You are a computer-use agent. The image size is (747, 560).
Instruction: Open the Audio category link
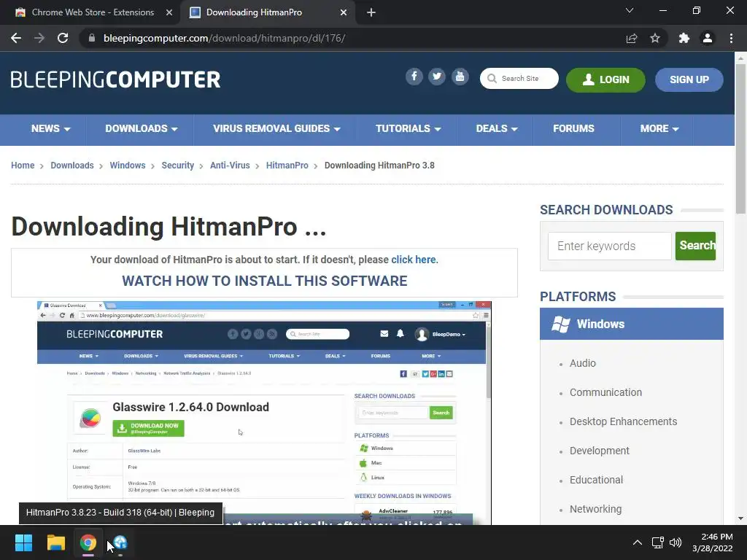point(583,363)
